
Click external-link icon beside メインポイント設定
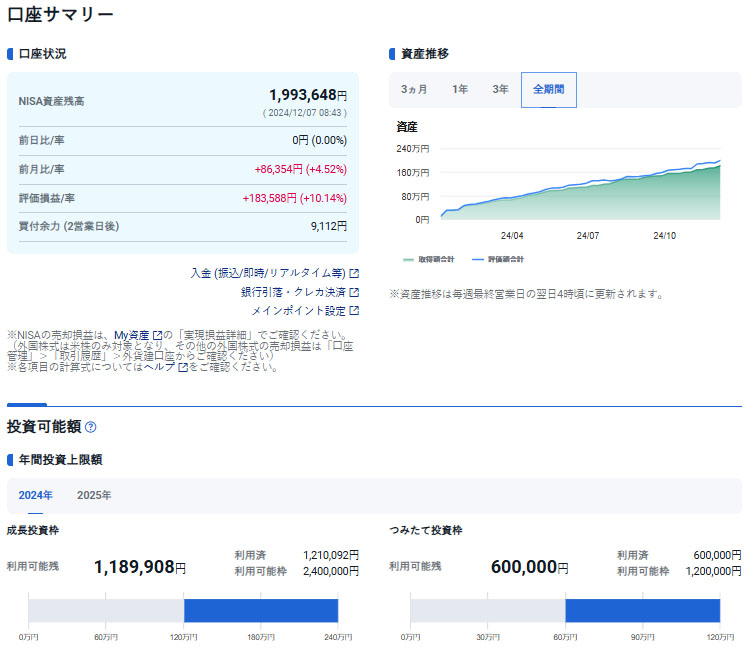coord(353,311)
